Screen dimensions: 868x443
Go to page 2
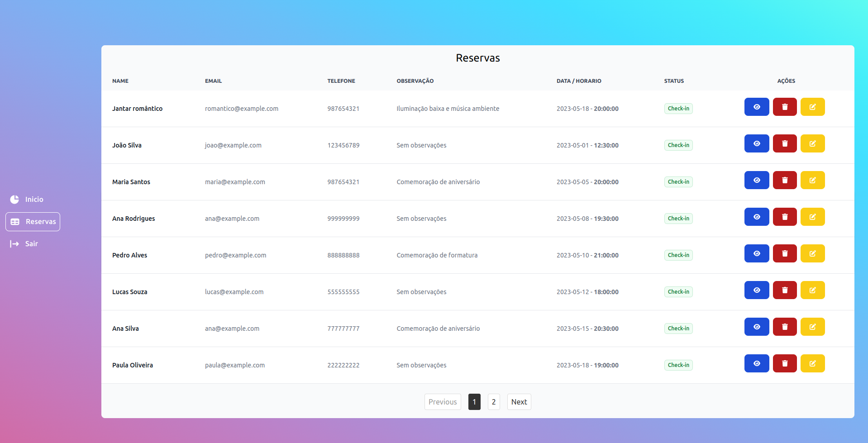[x=494, y=402]
